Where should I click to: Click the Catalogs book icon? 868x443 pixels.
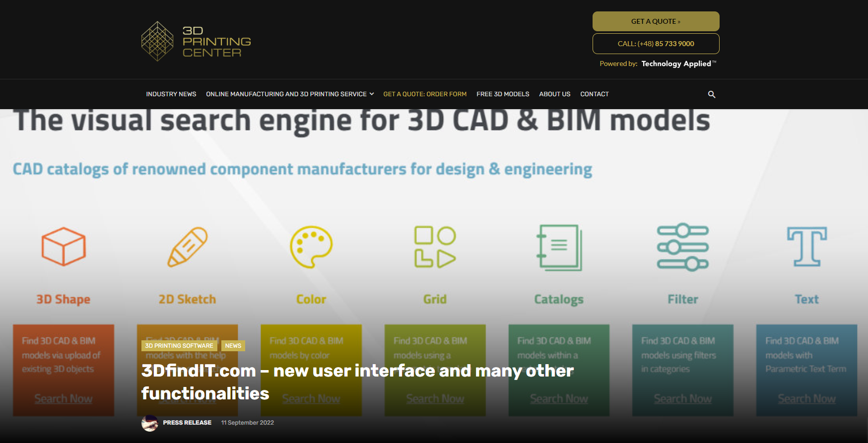559,248
